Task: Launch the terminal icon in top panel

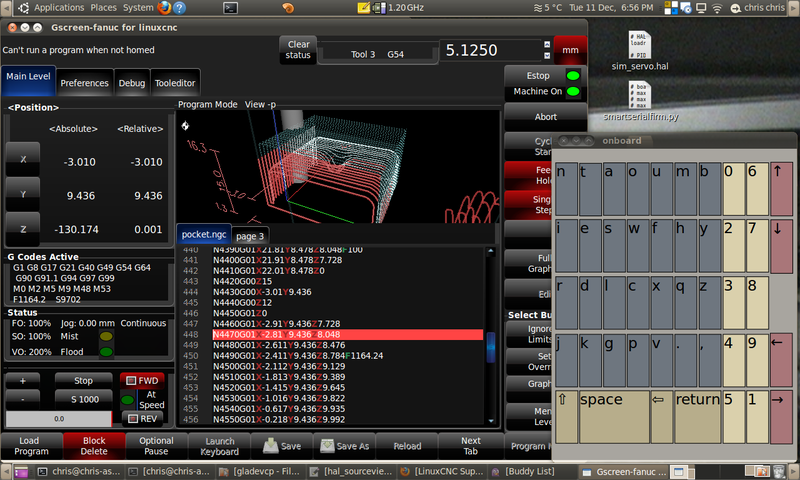Action: [231, 8]
